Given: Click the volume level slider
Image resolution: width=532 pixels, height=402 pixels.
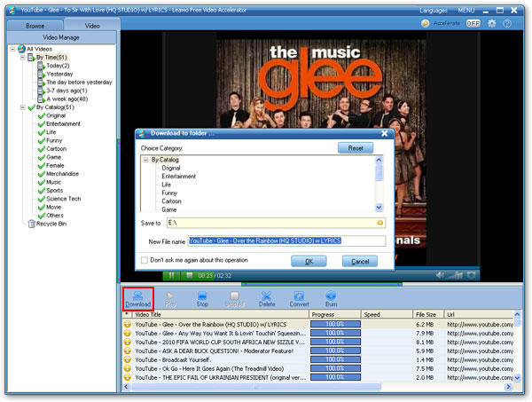Looking at the screenshot, I should click(x=455, y=275).
